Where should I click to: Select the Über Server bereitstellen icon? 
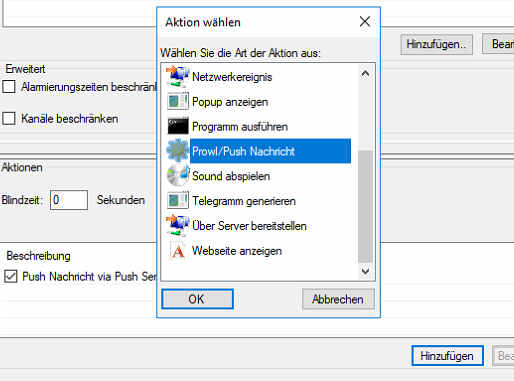(x=178, y=225)
